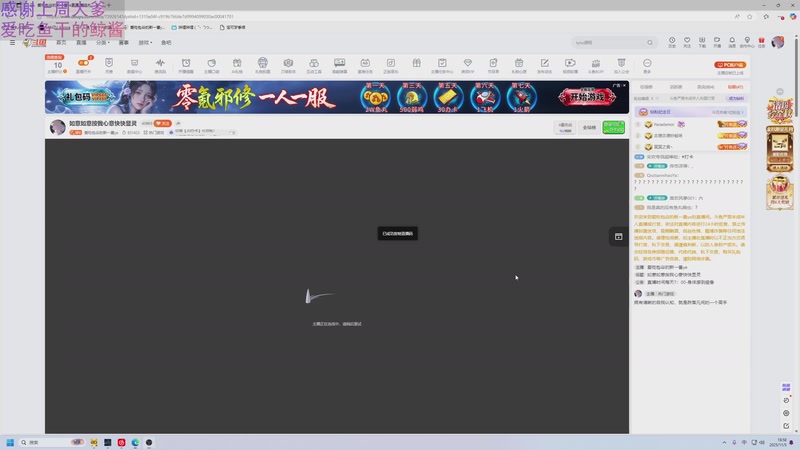Open followed channels heart icon
800x450 pixels.
[687, 42]
